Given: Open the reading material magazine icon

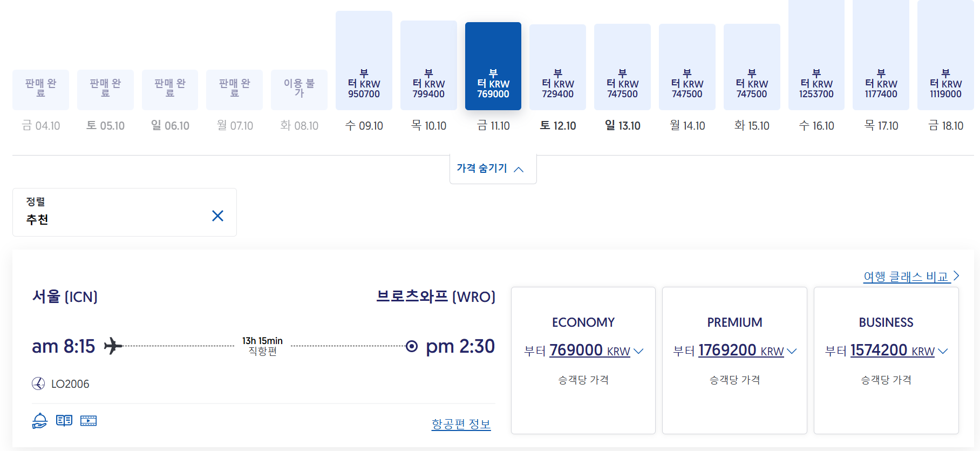Looking at the screenshot, I should [64, 420].
